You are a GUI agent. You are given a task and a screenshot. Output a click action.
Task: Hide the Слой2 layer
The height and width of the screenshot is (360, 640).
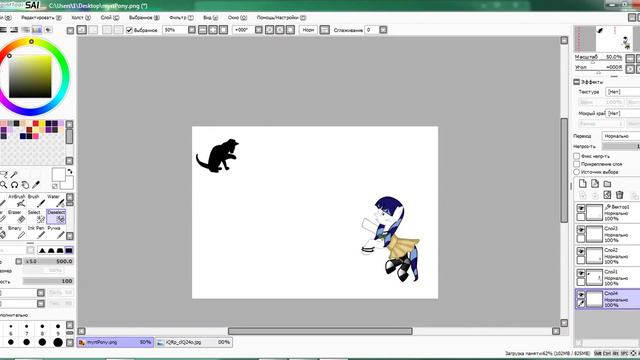click(x=581, y=251)
